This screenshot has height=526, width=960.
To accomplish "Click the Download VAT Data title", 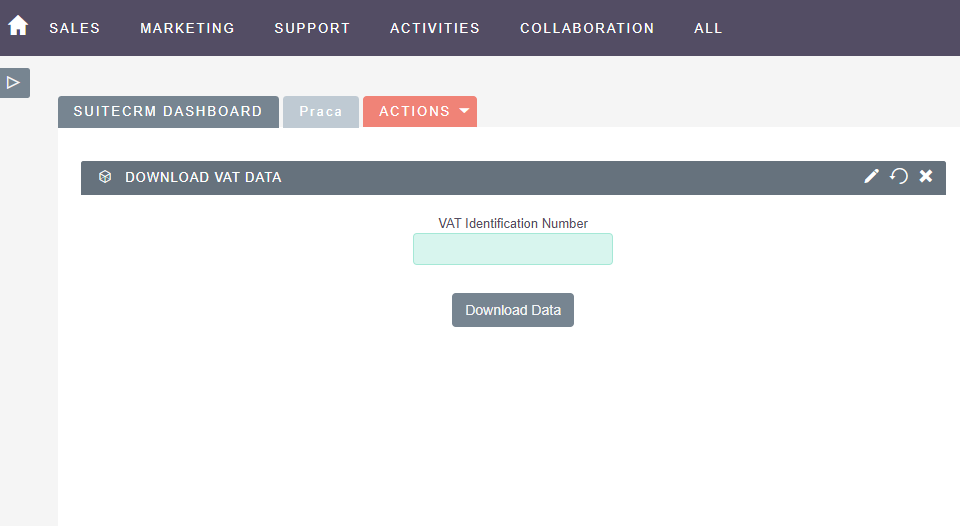I will pos(203,177).
